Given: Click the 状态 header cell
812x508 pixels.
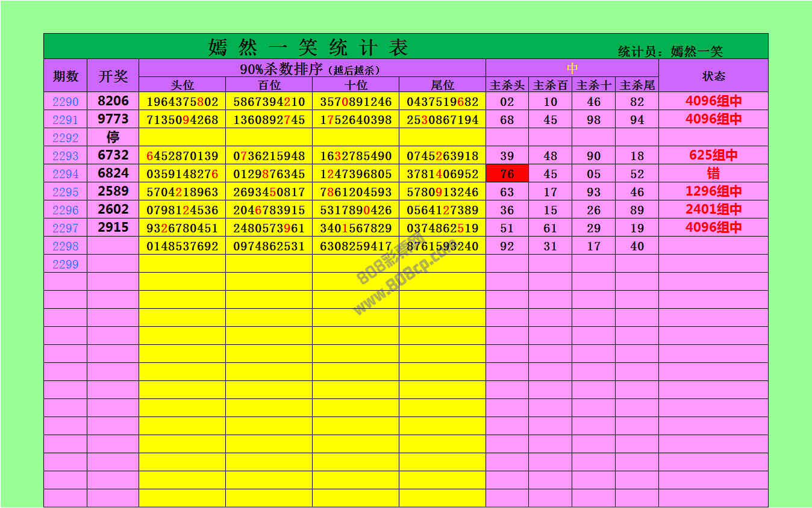Looking at the screenshot, I should tap(713, 76).
